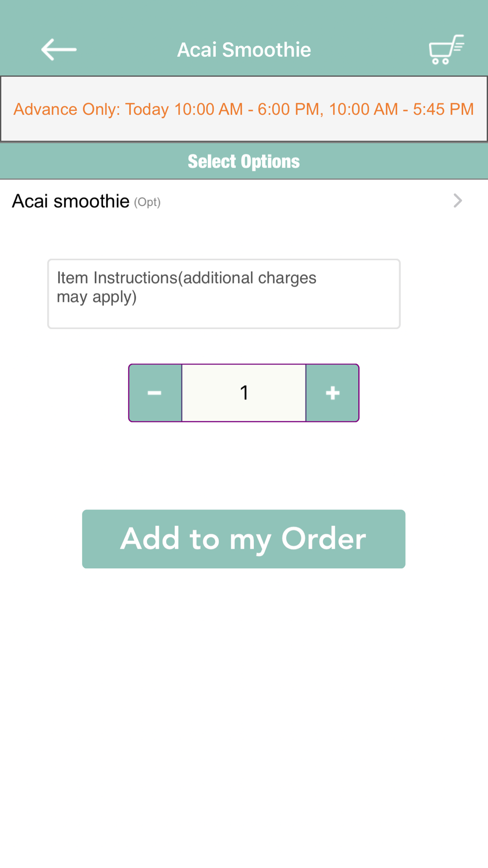Tap the 10:00 AM - 5:45 PM time range
This screenshot has width=488, height=868.
pos(401,109)
